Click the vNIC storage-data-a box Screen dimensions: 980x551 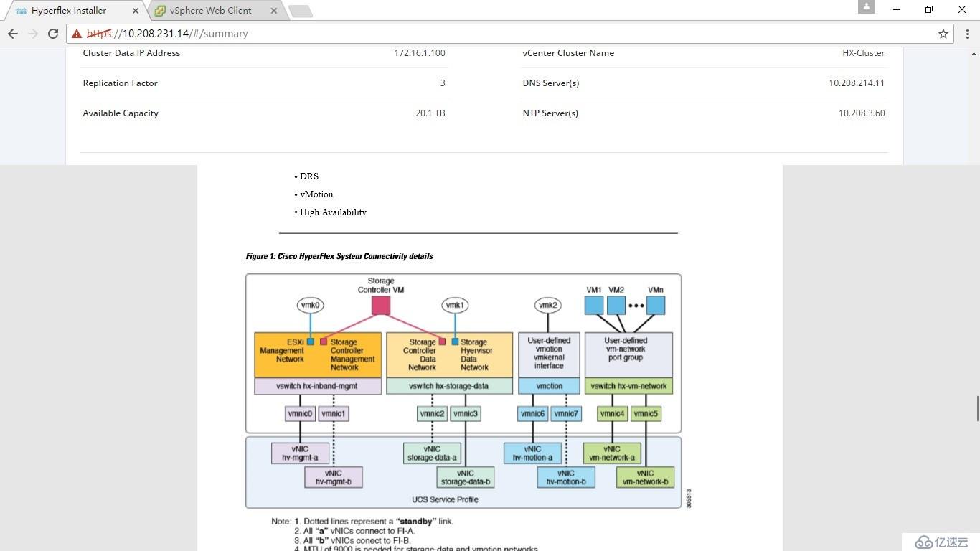[x=432, y=453]
